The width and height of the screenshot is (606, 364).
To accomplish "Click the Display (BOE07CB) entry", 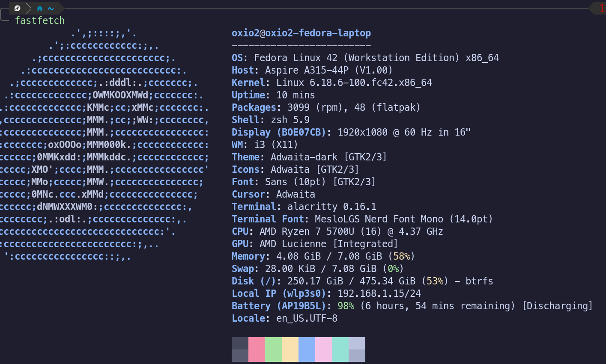I will pyautogui.click(x=351, y=132).
